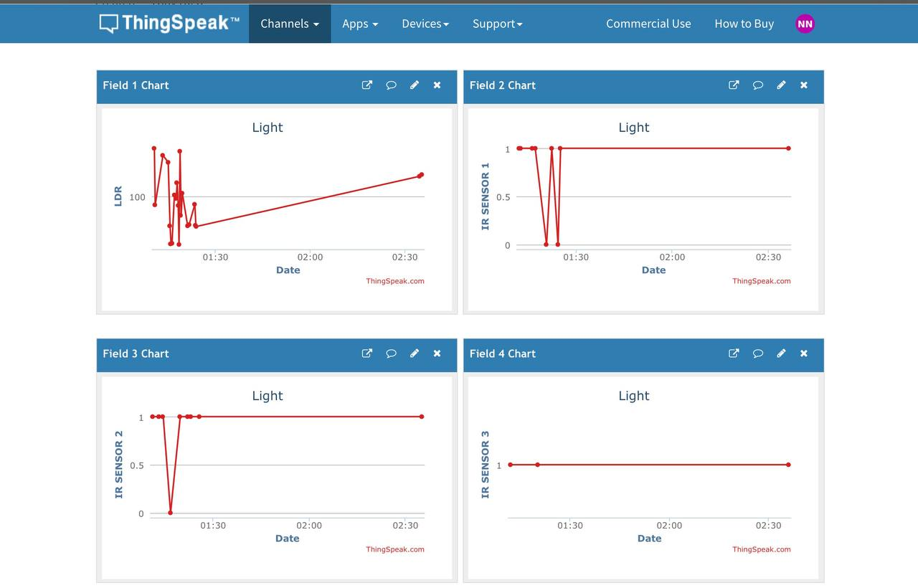918x588 pixels.
Task: Follow the ThingSpeak.com link under Field 1 Chart
Action: point(395,281)
